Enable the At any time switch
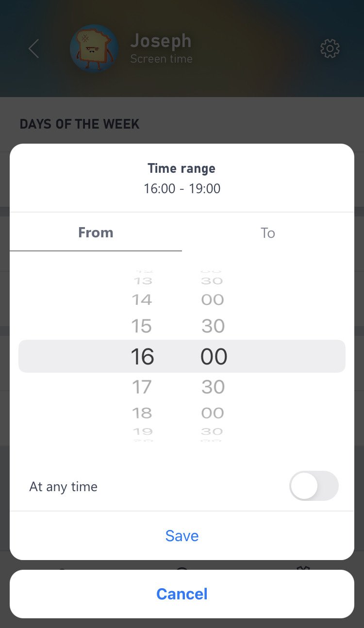 point(314,486)
